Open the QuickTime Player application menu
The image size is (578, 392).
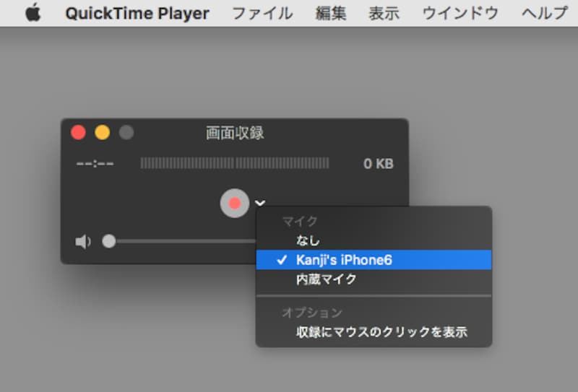[137, 14]
